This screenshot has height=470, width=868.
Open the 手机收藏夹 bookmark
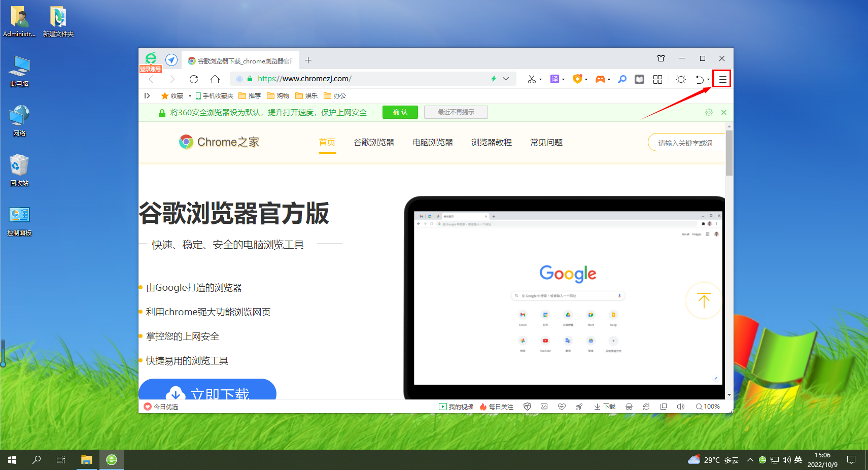215,96
